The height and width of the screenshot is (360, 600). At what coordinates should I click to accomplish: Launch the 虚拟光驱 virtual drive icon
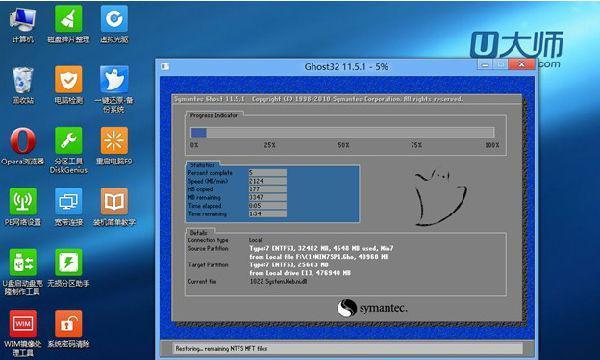114,19
